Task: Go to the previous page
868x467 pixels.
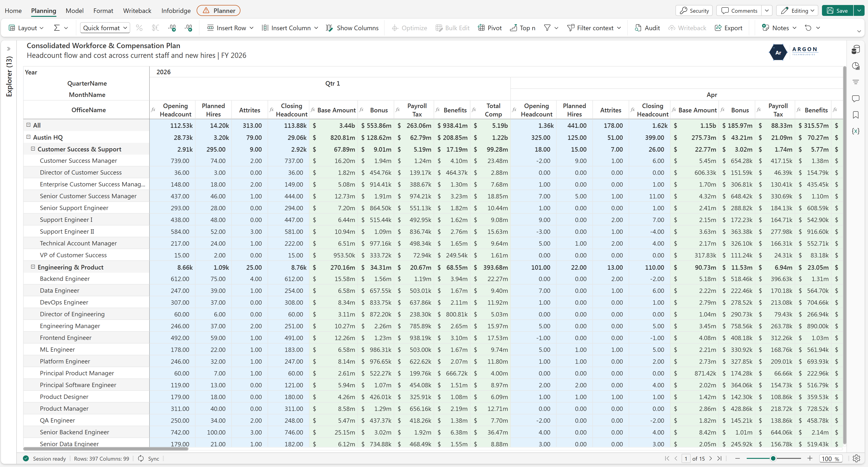Action: click(x=676, y=458)
